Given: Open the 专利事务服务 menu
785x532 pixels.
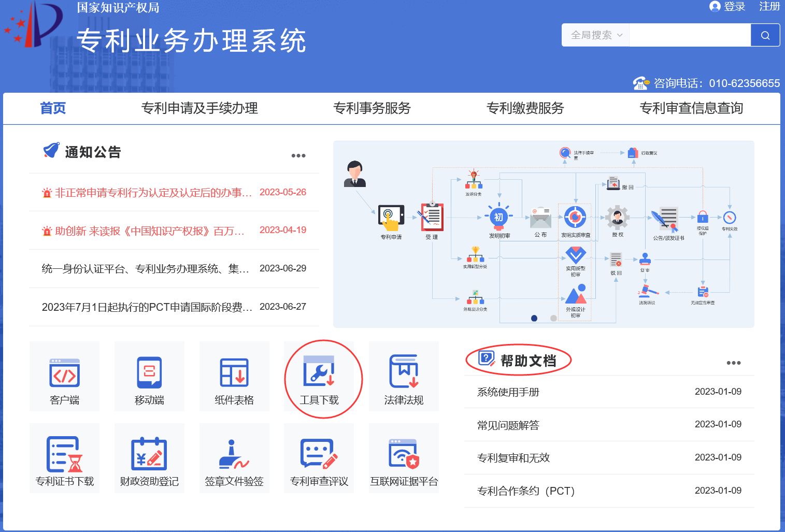Looking at the screenshot, I should [372, 108].
